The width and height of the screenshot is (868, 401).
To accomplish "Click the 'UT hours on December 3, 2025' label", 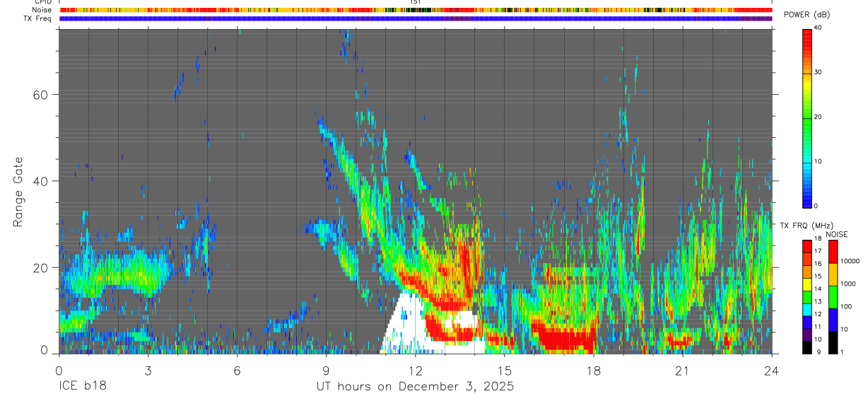I will (x=415, y=387).
